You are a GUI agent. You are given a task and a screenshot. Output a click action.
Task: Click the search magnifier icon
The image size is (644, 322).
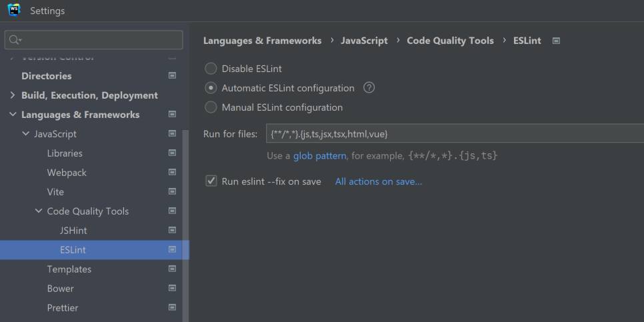click(x=15, y=40)
